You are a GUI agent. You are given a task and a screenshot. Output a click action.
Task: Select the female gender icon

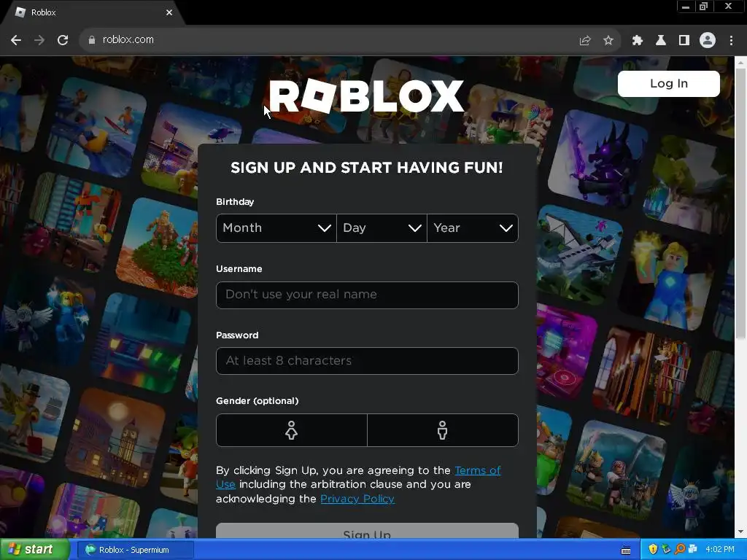[x=292, y=430]
